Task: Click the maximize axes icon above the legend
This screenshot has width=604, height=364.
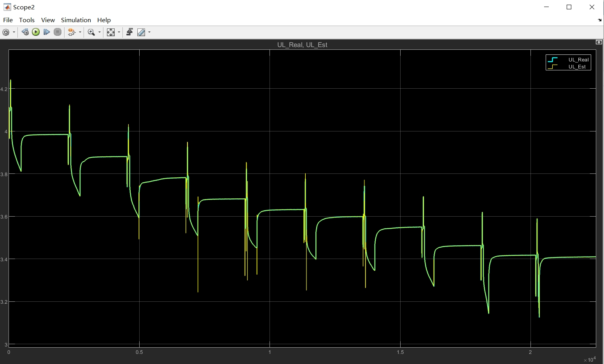Action: 599,42
